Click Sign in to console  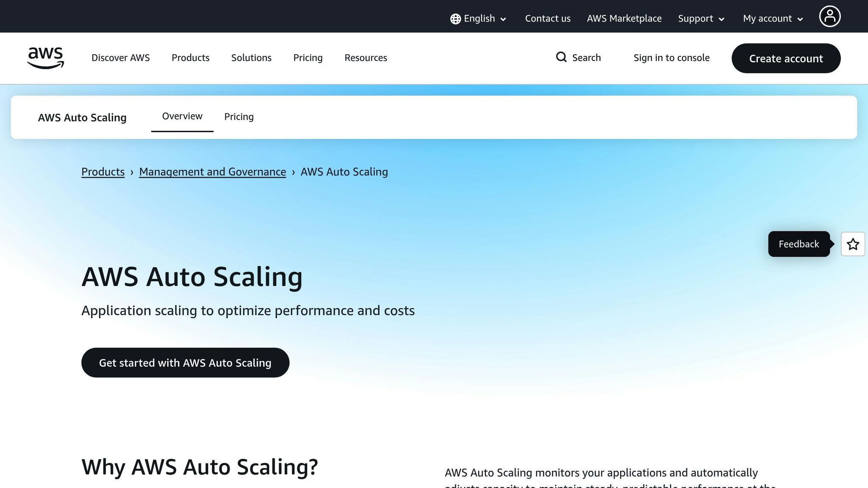[671, 58]
